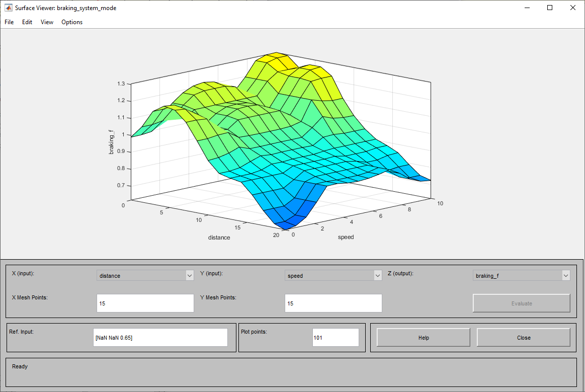
Task: Click the Y Mesh Points: label
Action: pos(218,297)
